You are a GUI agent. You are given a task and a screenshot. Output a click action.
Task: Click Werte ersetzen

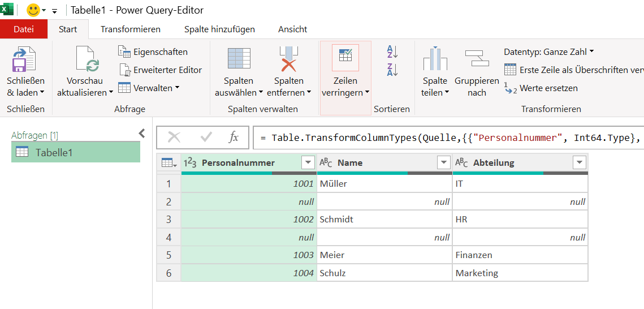[x=541, y=88]
